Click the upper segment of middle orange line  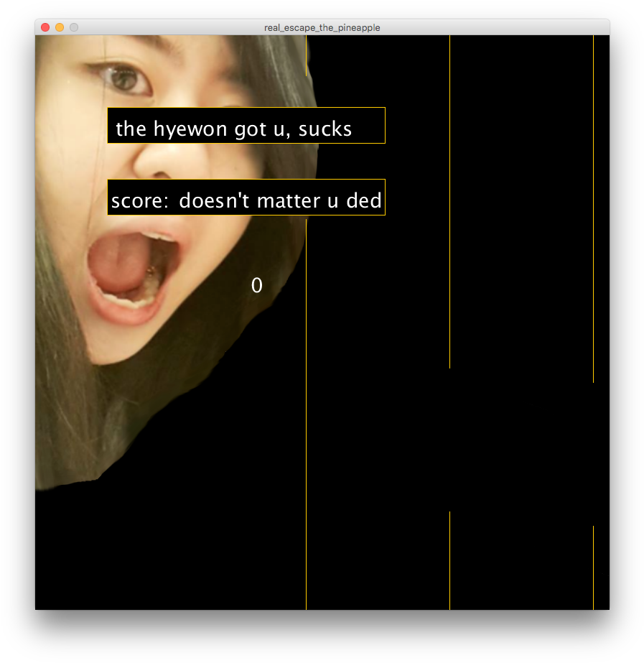coord(449,201)
